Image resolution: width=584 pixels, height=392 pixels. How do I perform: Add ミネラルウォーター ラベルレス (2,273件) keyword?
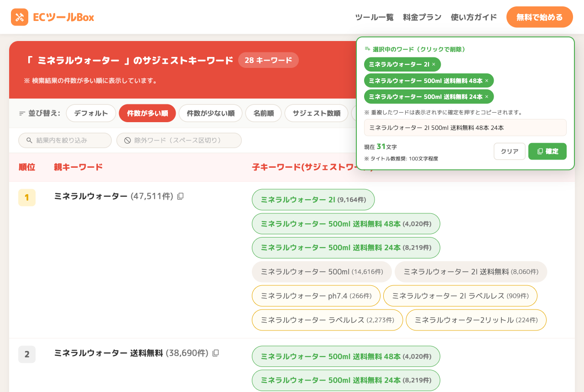tap(328, 320)
